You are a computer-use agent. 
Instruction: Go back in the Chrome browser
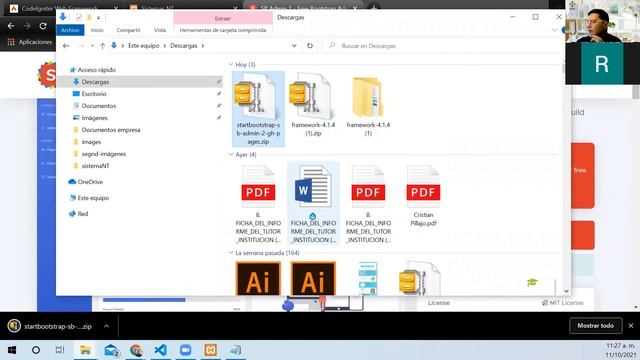tap(11, 26)
